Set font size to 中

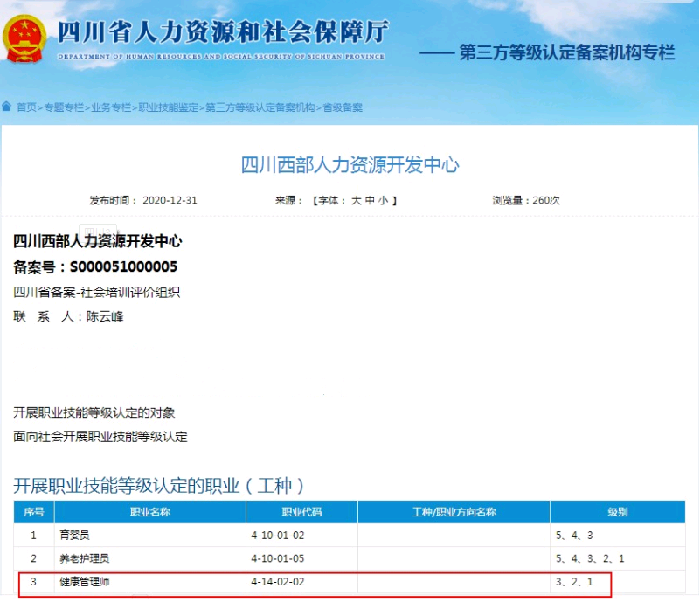(370, 200)
